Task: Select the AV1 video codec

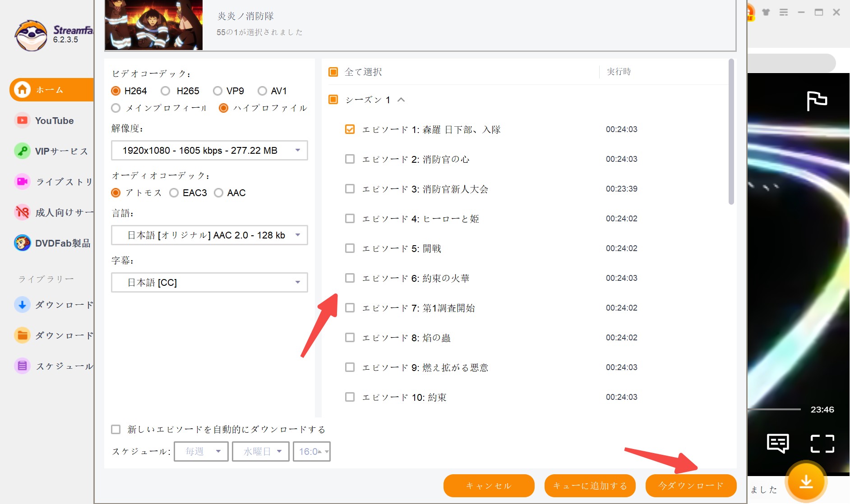Action: point(262,91)
